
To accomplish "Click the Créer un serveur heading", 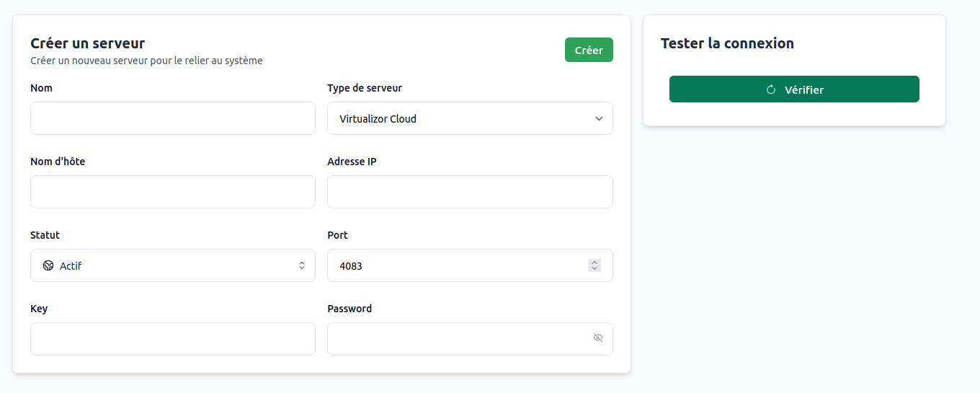I will click(87, 43).
